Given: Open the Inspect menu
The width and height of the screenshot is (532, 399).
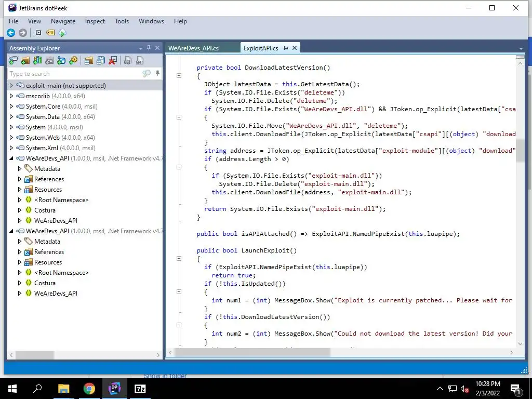Looking at the screenshot, I should (95, 21).
